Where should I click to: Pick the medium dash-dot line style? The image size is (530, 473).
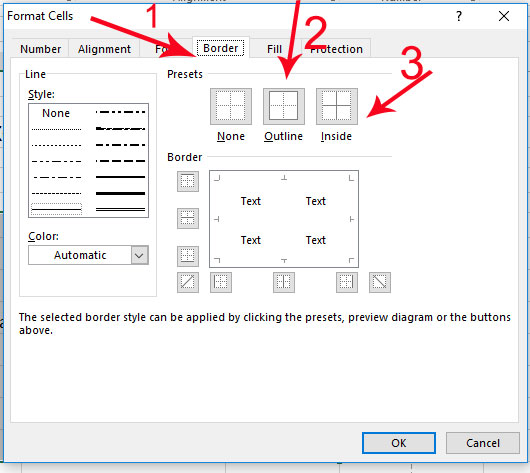[x=120, y=145]
